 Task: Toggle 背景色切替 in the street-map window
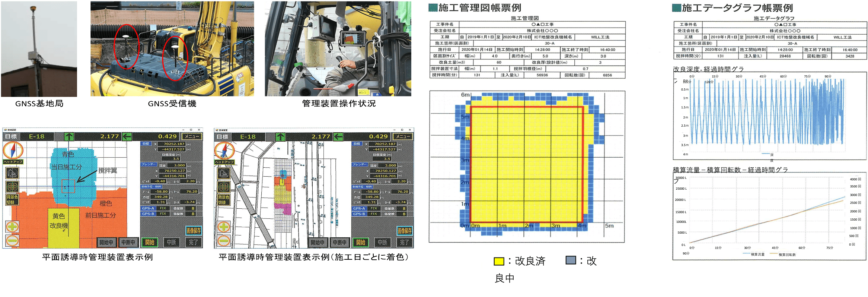(x=224, y=200)
